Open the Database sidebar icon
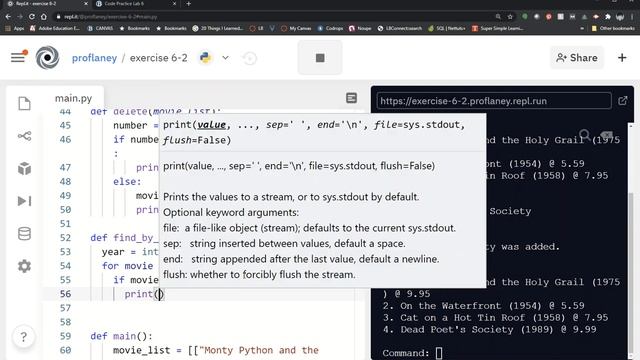This screenshot has width=640, height=360. [x=24, y=233]
